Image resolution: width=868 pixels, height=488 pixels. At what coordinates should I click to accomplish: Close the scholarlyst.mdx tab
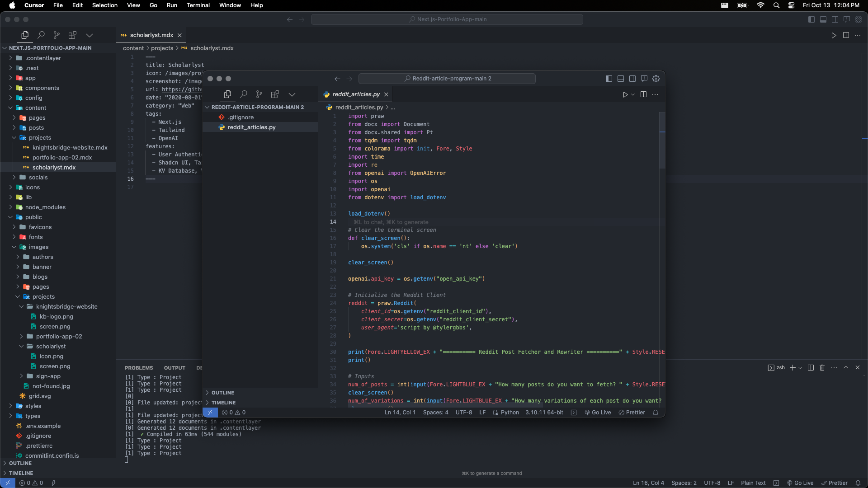pos(179,35)
